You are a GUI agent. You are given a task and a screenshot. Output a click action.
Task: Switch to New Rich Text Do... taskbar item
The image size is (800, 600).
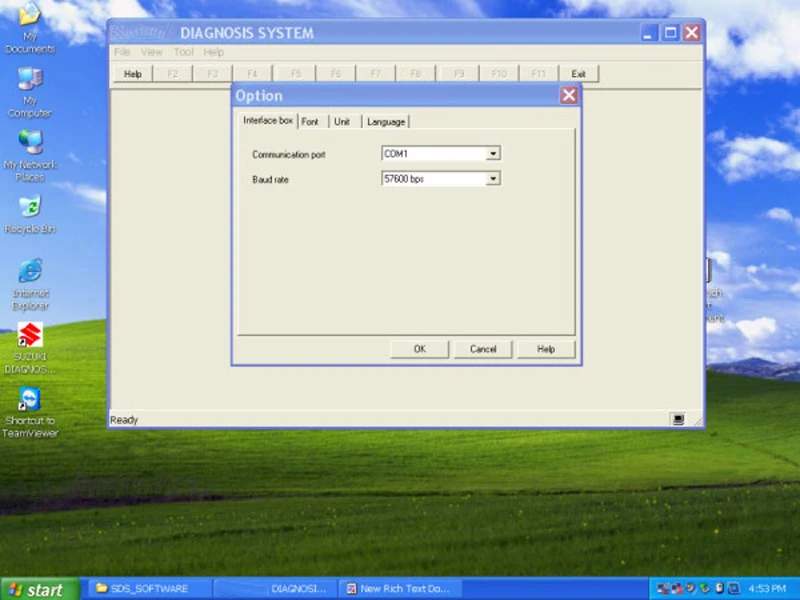coord(400,589)
